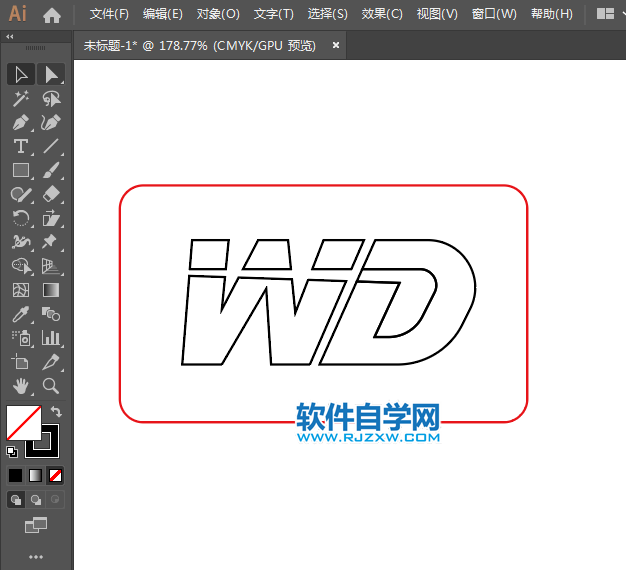The height and width of the screenshot is (570, 626).
Task: Expand the collapsed toolbar panel arrows
Action: point(10,36)
